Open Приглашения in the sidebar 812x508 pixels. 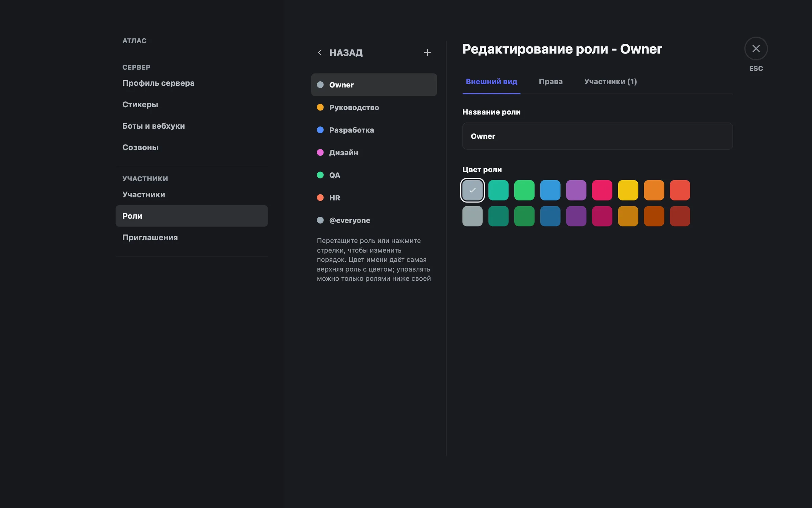[x=191, y=237]
